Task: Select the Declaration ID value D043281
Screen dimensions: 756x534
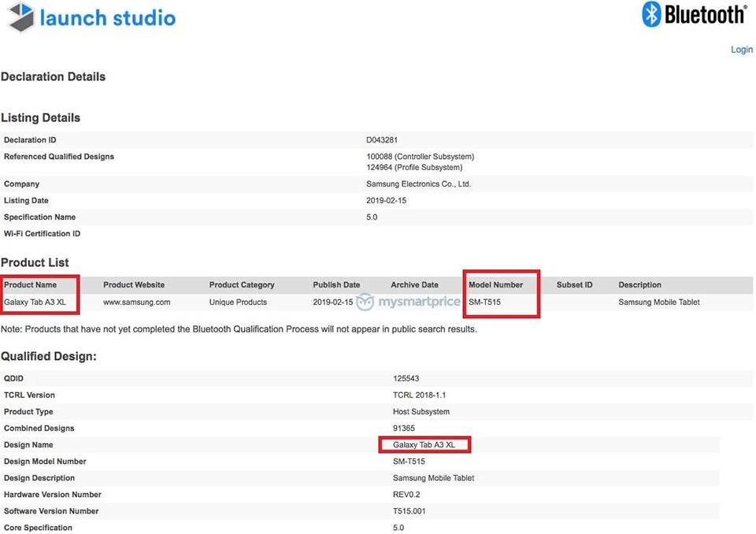Action: [382, 140]
